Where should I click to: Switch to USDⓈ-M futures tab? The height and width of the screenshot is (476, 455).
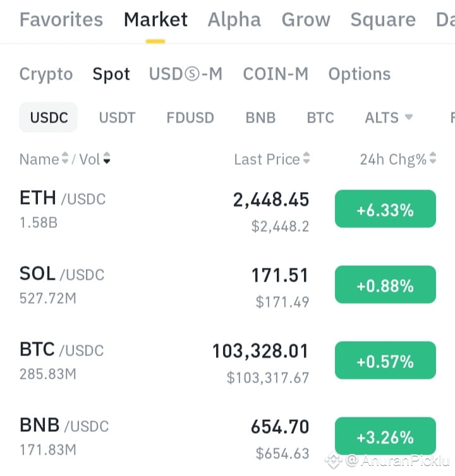[x=186, y=74]
